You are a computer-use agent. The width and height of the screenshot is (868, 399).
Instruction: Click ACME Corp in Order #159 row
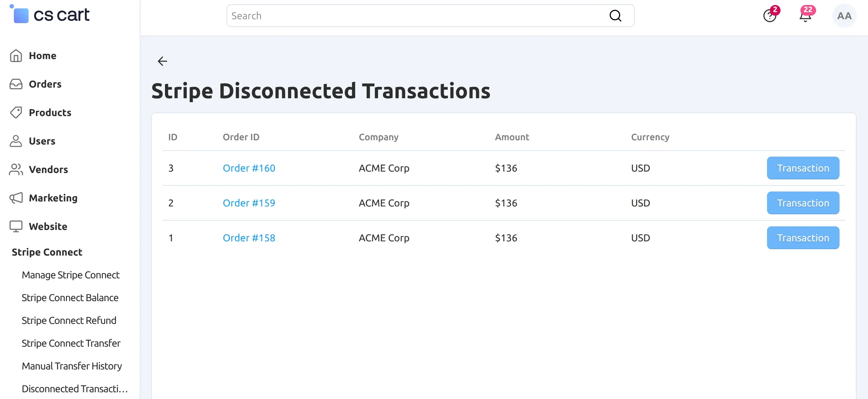(384, 203)
